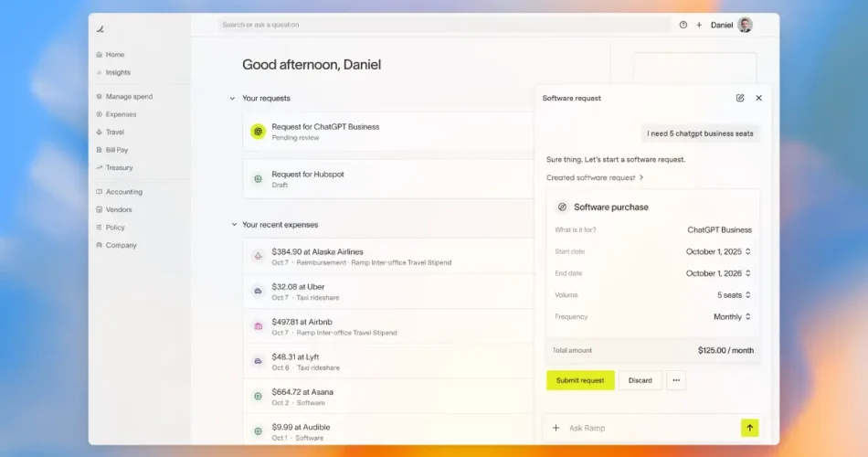Open the $664.72 at Asana expense

(x=388, y=397)
